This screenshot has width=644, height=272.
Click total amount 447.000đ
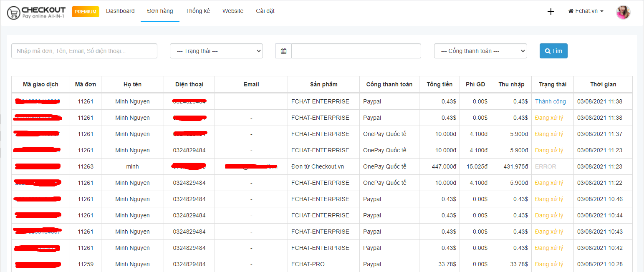click(x=444, y=166)
